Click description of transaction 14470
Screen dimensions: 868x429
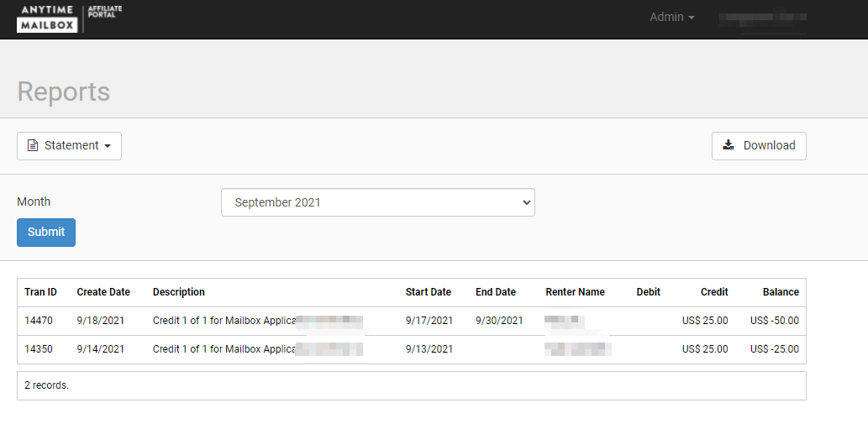[x=258, y=321]
